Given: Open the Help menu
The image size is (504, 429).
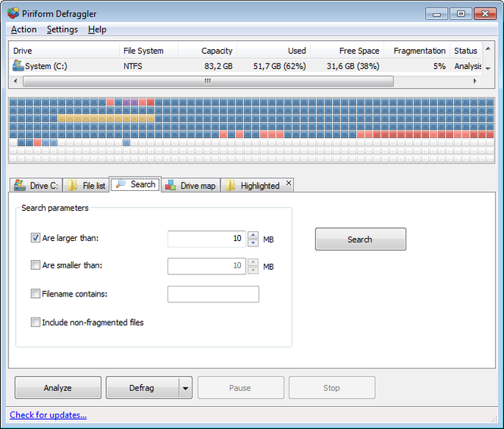Looking at the screenshot, I should point(97,30).
